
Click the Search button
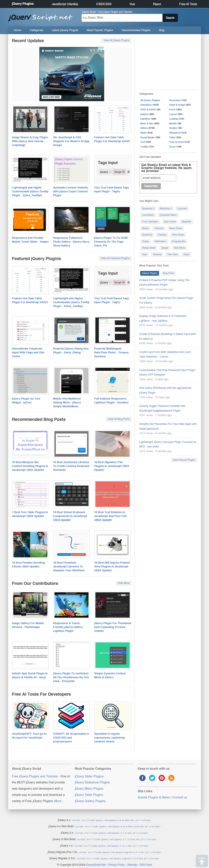click(170, 18)
